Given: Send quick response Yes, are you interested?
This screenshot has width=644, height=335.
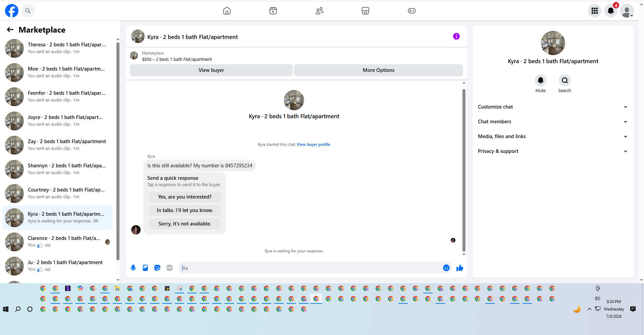Looking at the screenshot, I should coord(185,197).
